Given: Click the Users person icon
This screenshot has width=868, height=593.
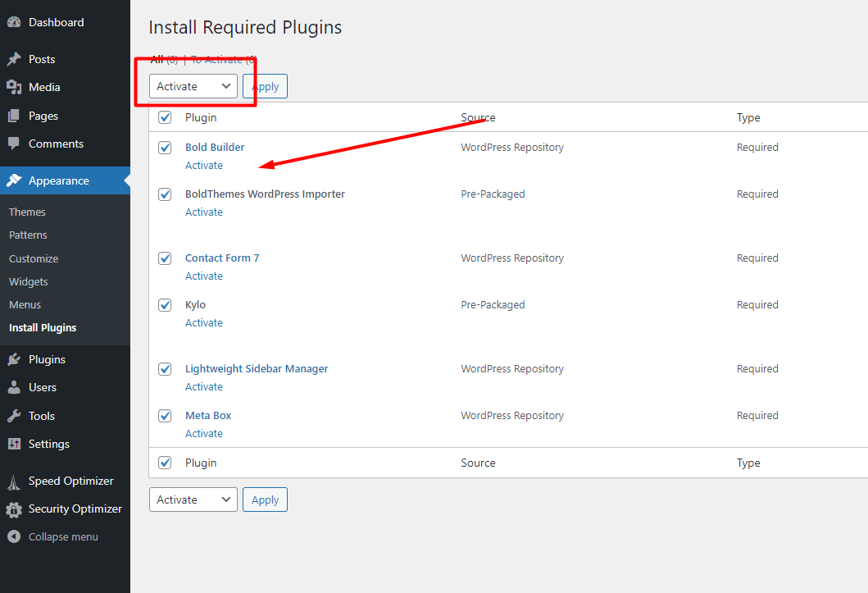Looking at the screenshot, I should click(x=14, y=387).
